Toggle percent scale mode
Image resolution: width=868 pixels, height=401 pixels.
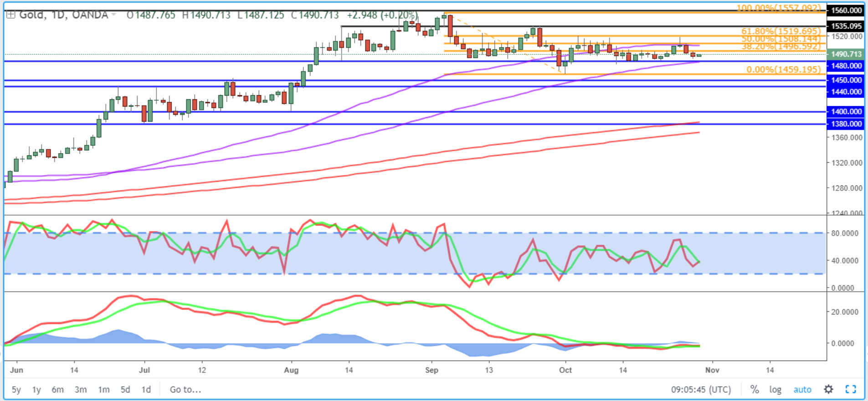pos(755,390)
